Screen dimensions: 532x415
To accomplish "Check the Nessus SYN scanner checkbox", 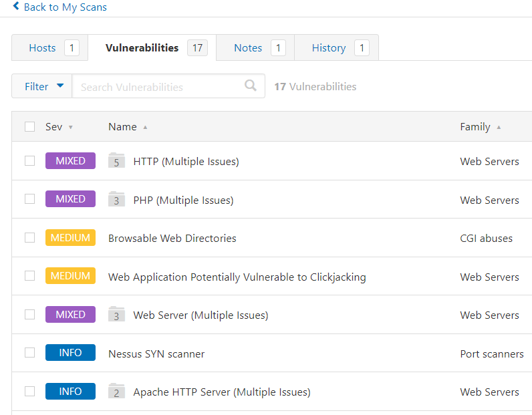I will (x=30, y=353).
